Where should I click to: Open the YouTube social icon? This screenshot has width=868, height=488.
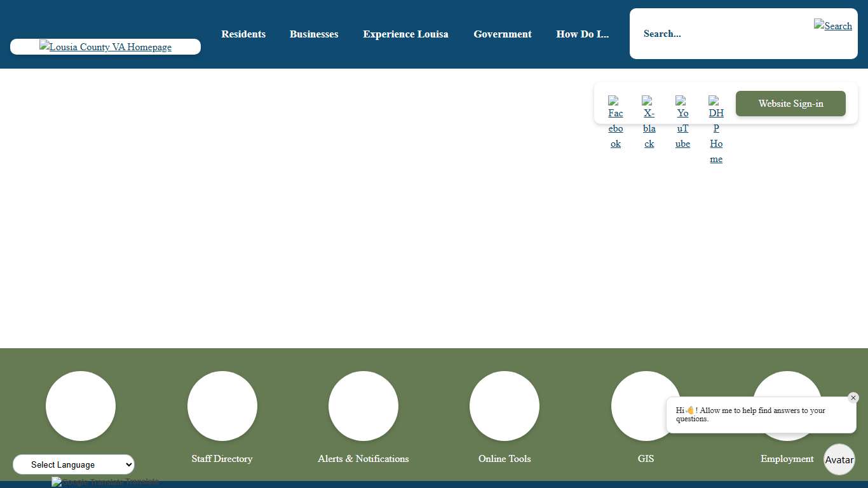click(682, 122)
